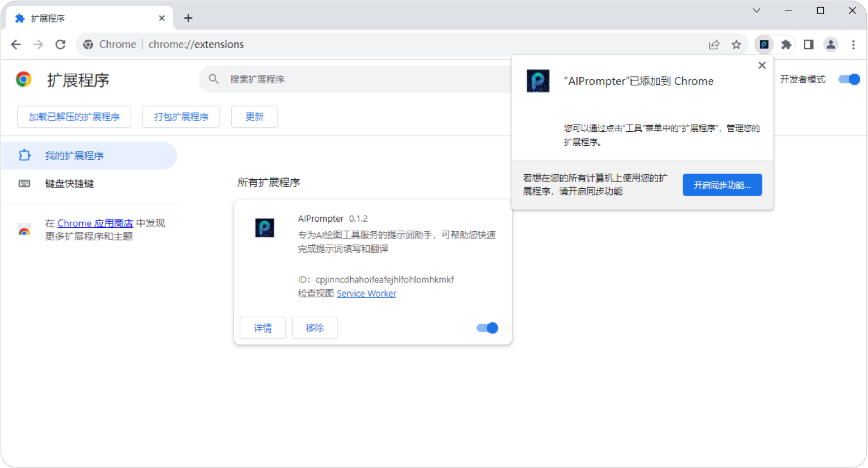Viewport: 868px width, 468px height.
Task: Close the AIPrompter added popup
Action: [762, 65]
